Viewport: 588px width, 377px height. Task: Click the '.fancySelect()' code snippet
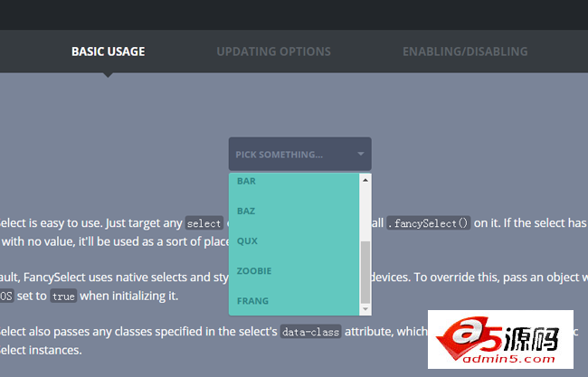pos(428,223)
